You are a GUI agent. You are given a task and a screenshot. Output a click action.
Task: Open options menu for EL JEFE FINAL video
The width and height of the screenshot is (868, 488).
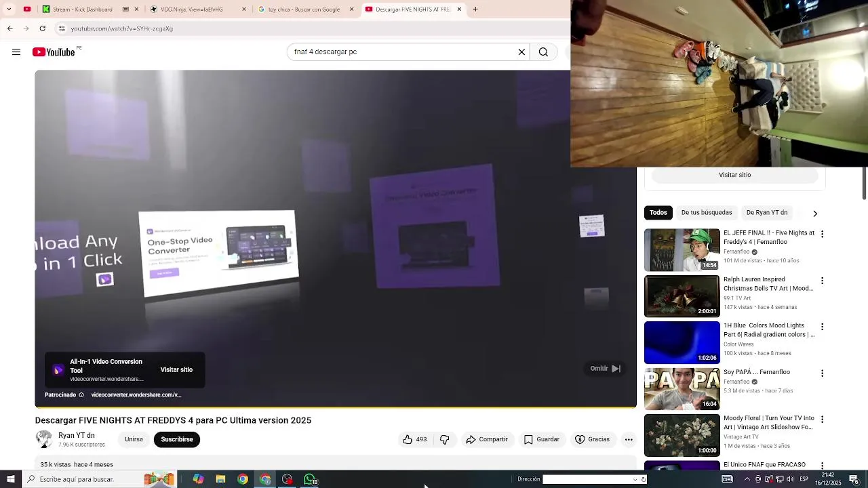[x=822, y=234]
